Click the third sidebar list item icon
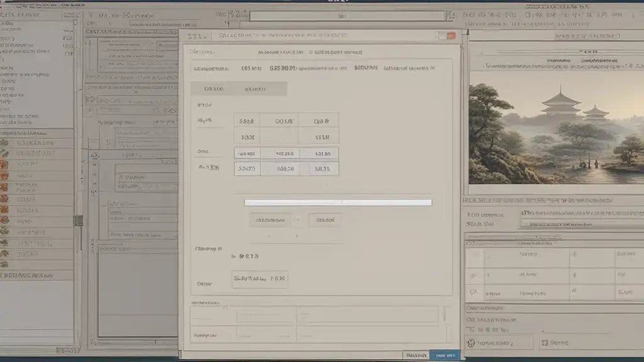The image size is (644, 362). point(4,164)
